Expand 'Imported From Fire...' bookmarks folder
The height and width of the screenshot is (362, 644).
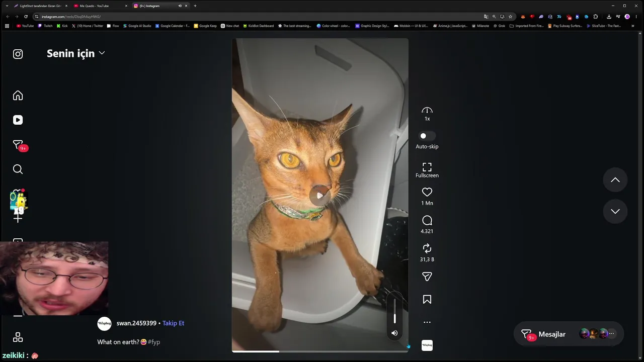(526, 26)
